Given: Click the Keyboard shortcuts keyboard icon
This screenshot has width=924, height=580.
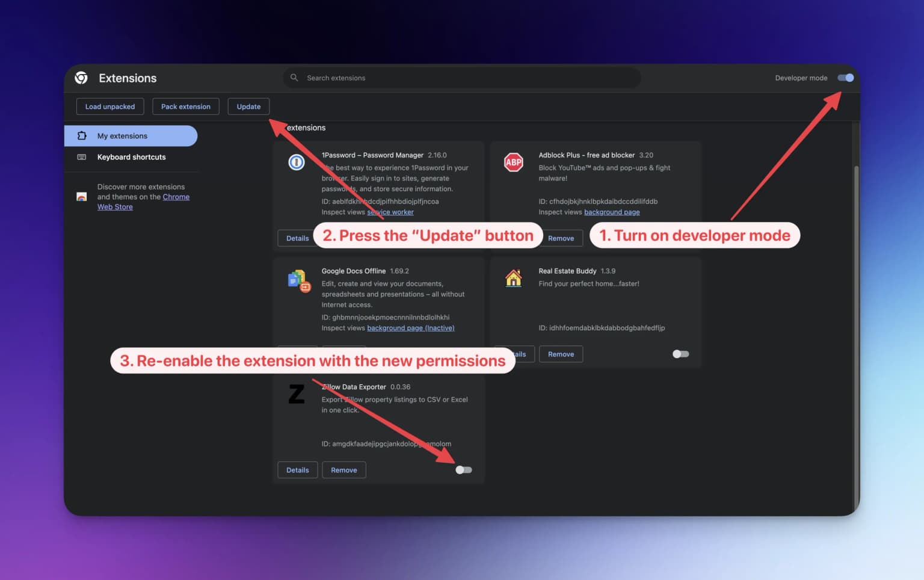Looking at the screenshot, I should (x=82, y=157).
